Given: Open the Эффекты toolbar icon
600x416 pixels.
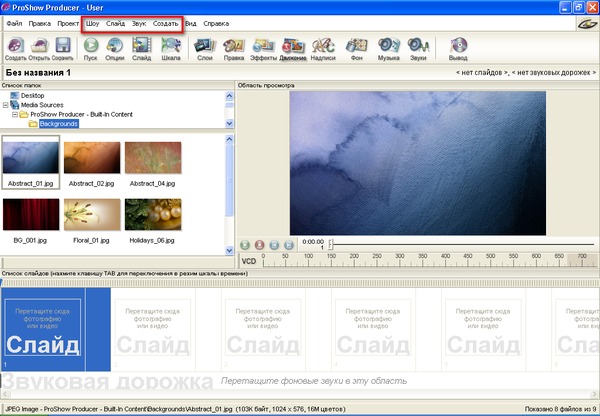Looking at the screenshot, I should click(x=263, y=49).
